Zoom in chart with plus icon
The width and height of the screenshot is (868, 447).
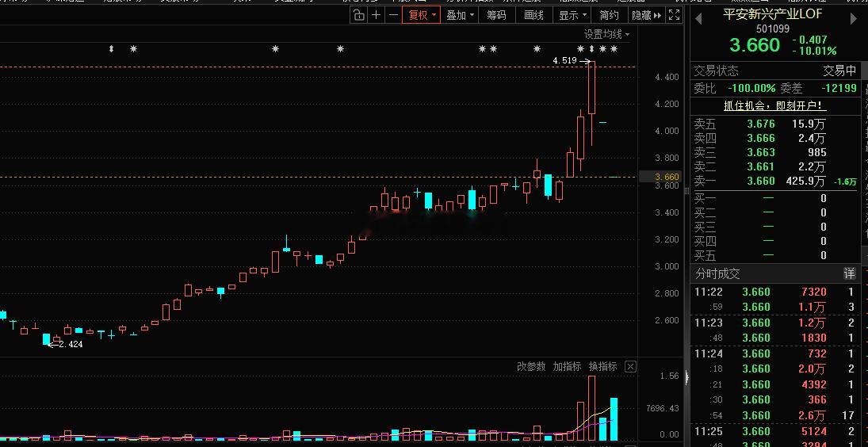pyautogui.click(x=376, y=15)
